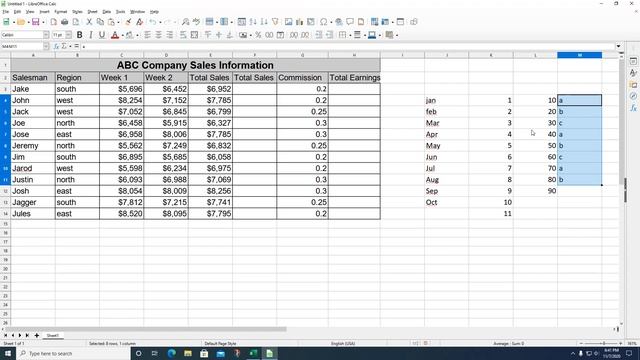Click the AutoFilter funnel icon
This screenshot has width=640, height=360.
pos(276,22)
